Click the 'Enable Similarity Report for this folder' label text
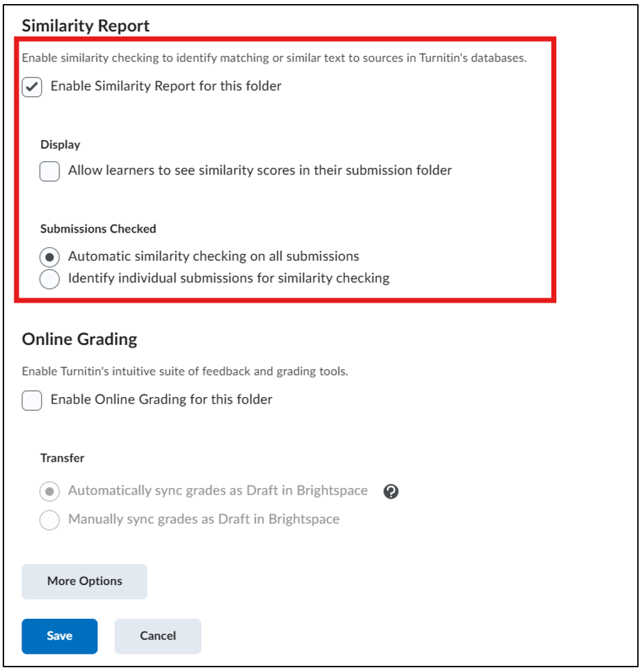642x672 pixels. tap(166, 86)
